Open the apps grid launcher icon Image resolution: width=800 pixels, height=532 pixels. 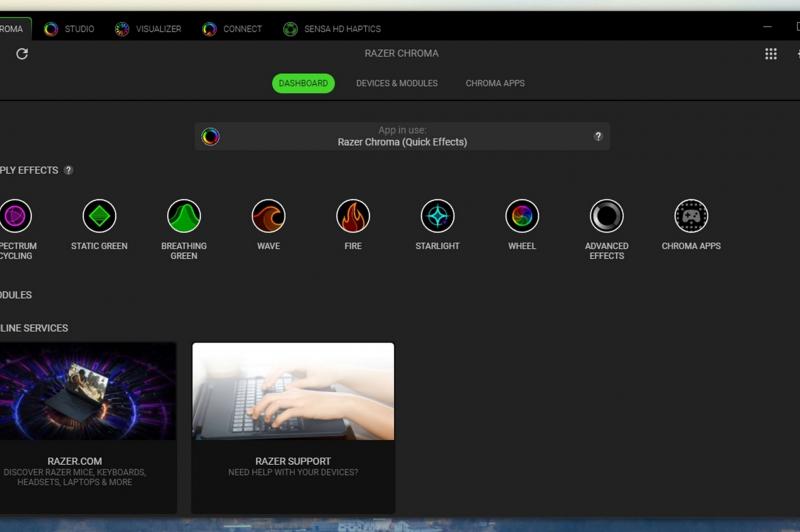click(770, 54)
